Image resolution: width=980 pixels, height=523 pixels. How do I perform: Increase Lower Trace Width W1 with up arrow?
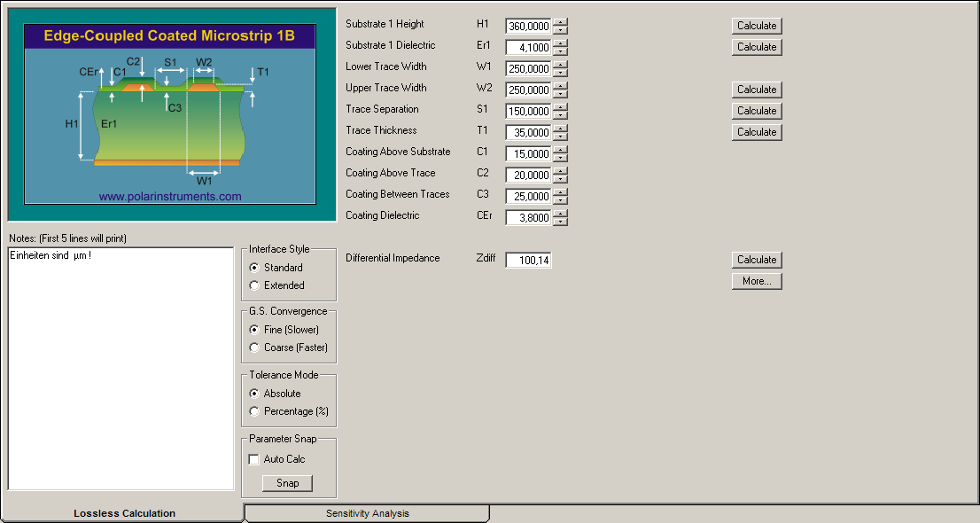coord(561,65)
